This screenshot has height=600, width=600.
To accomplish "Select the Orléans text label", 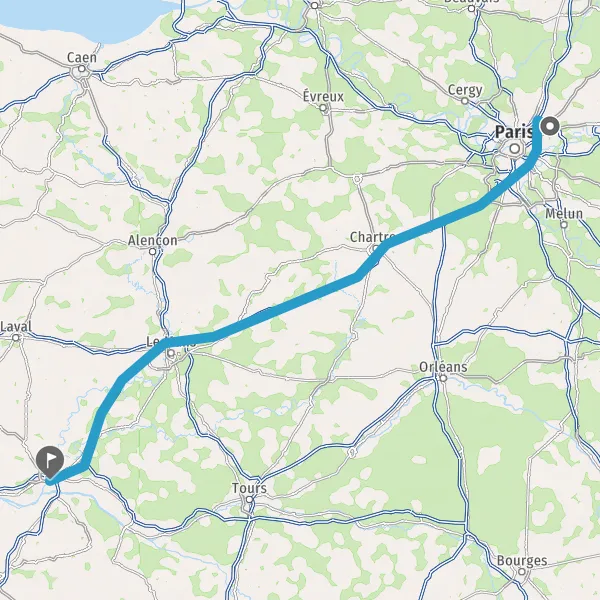I will [443, 367].
